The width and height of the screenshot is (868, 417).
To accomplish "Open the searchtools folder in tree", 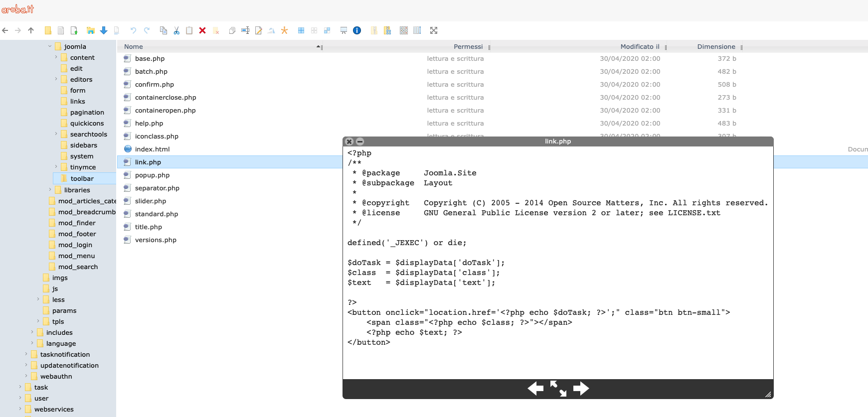I will (x=88, y=134).
